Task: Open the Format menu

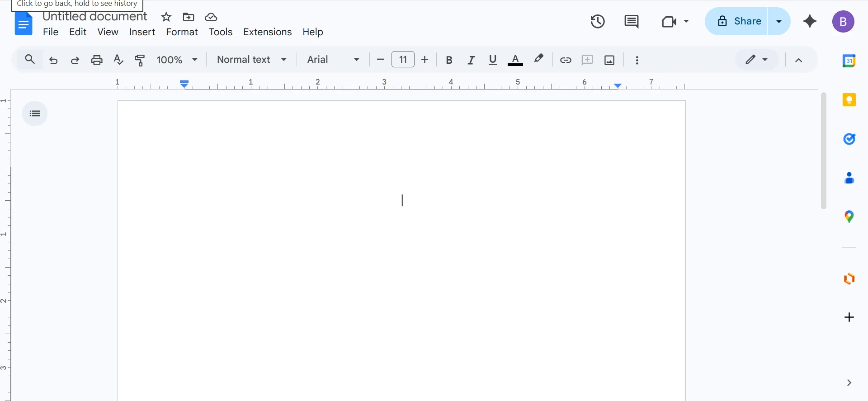Action: pyautogui.click(x=182, y=32)
